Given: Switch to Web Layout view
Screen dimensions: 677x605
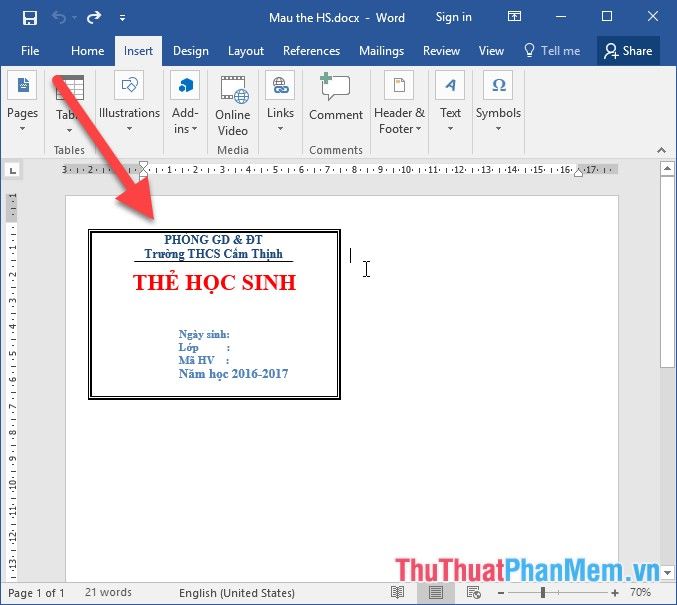Looking at the screenshot, I should 472,593.
